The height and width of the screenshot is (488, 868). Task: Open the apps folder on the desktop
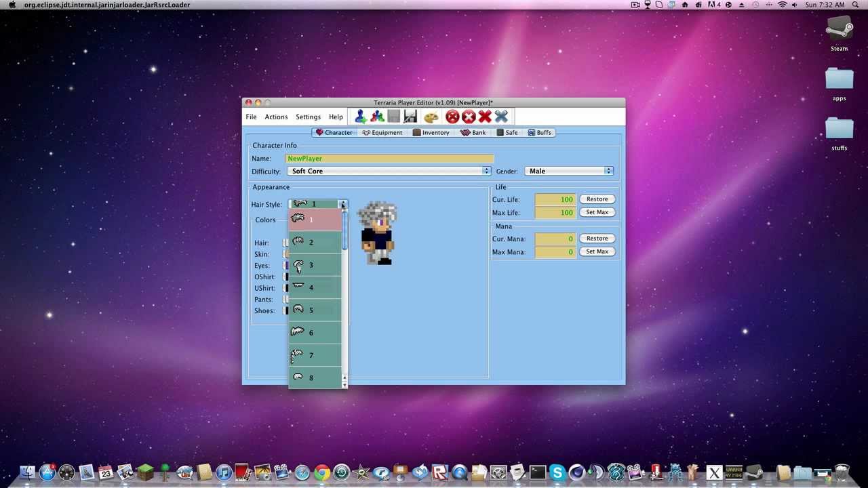click(x=839, y=79)
